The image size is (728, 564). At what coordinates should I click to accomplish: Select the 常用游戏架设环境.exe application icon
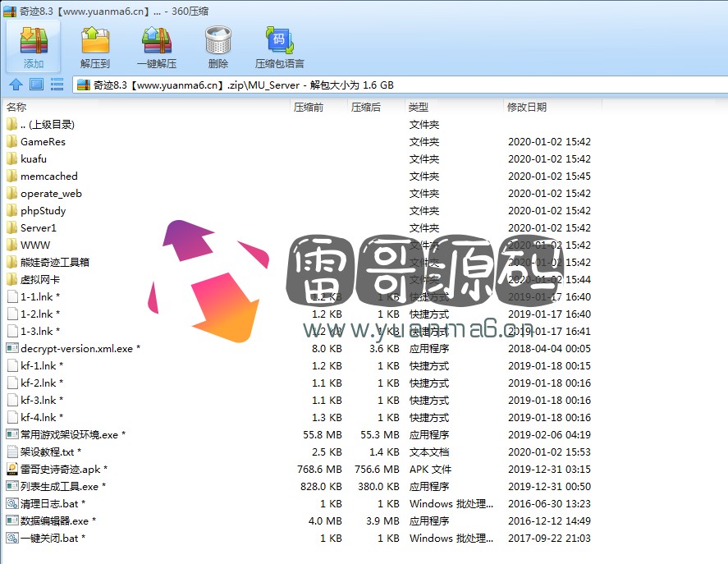click(12, 434)
